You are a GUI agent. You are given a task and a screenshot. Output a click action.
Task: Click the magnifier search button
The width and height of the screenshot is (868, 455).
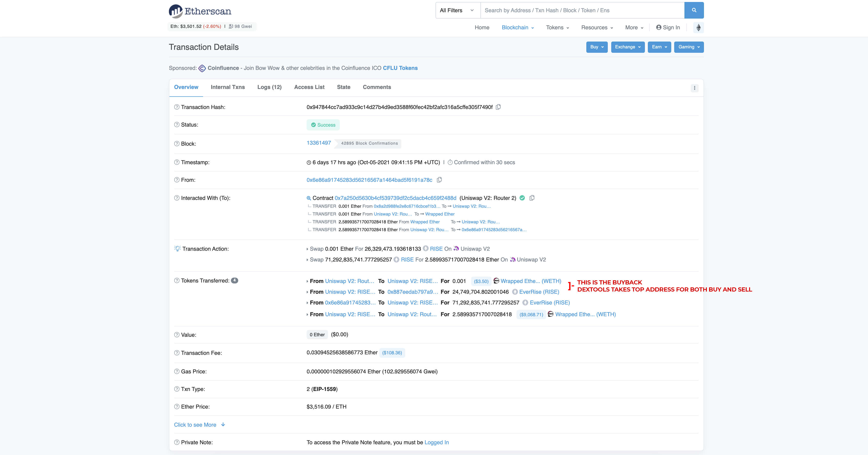point(694,10)
